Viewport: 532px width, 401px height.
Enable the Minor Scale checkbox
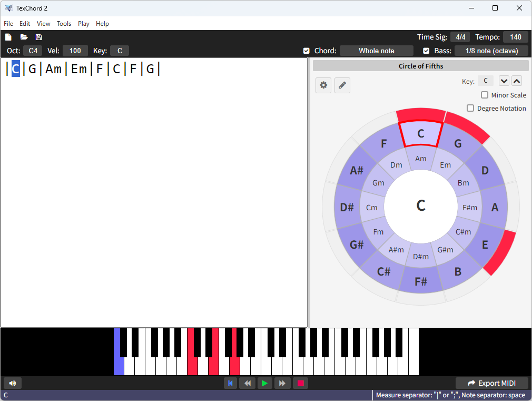[x=485, y=95]
